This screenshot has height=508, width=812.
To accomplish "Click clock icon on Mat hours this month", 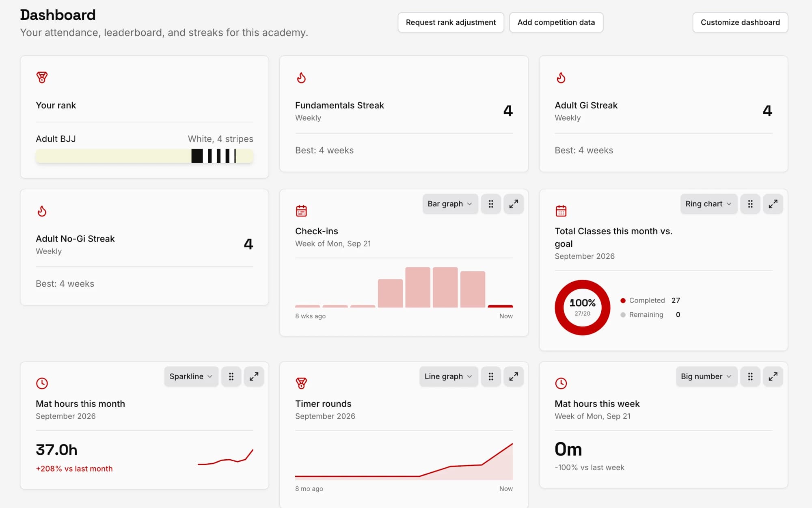I will pos(42,383).
